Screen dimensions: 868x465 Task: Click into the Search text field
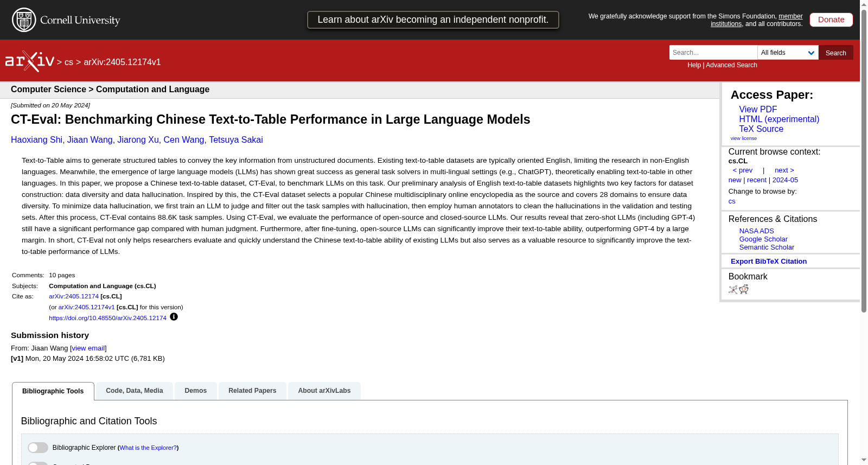point(713,53)
